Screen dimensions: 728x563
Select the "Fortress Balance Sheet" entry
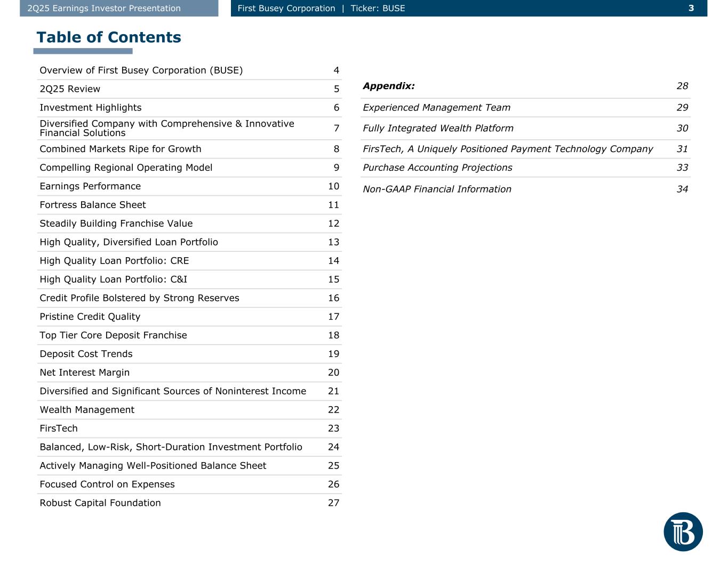[93, 205]
